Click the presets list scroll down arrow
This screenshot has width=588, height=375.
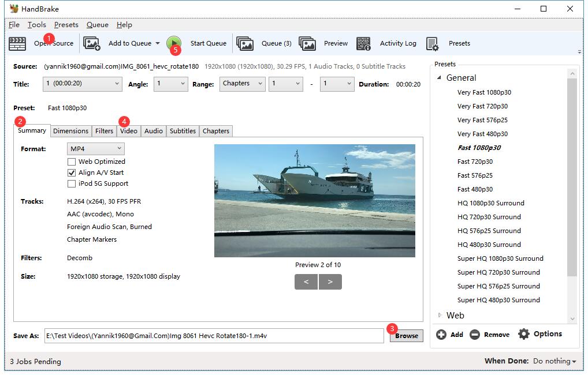(x=572, y=319)
